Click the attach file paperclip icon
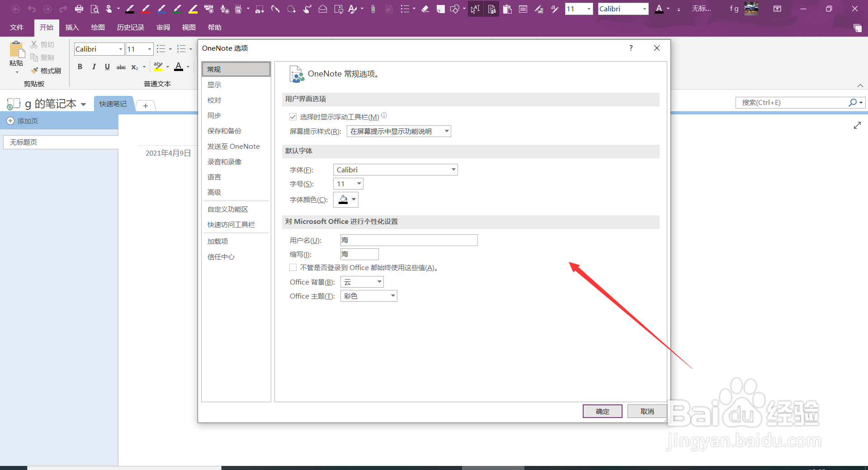 tap(373, 9)
